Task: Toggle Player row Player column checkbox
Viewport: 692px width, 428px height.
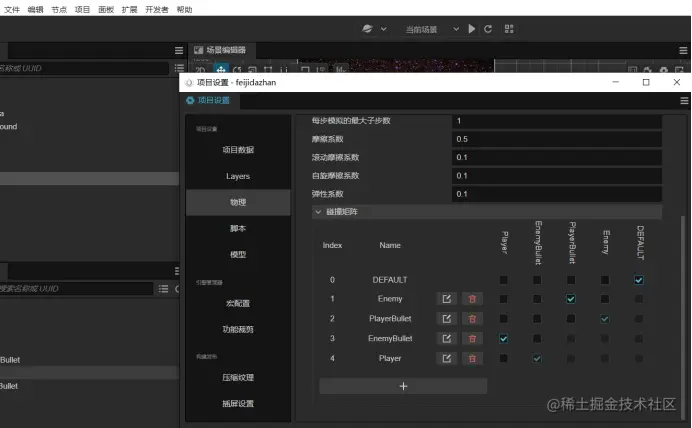Action: (x=503, y=358)
